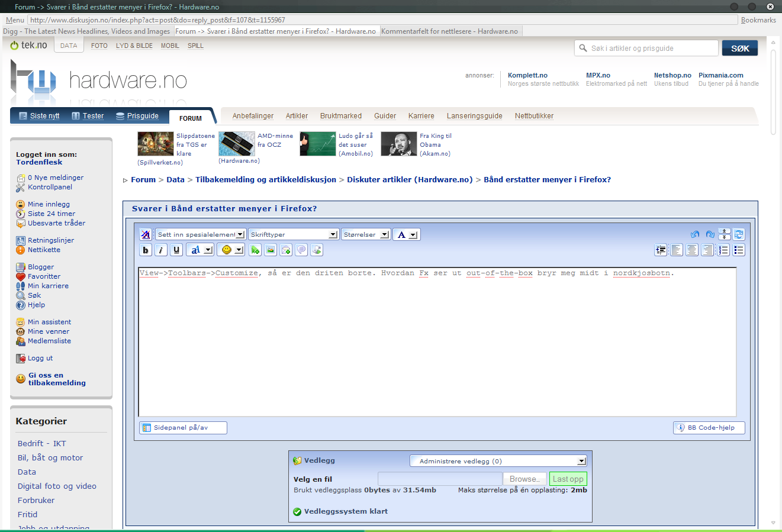Click the Logg ut link
The height and width of the screenshot is (532, 782).
click(40, 358)
